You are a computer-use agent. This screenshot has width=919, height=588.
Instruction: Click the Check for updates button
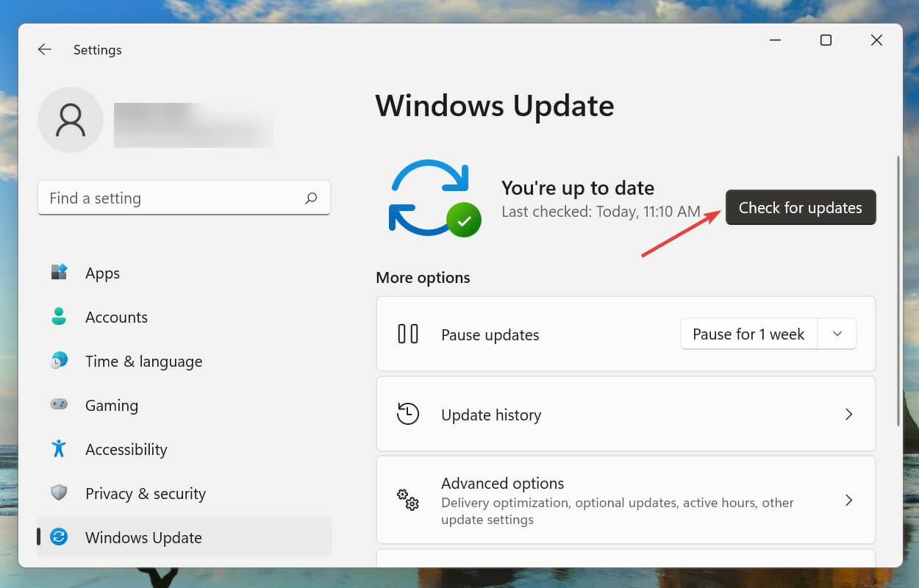click(801, 208)
